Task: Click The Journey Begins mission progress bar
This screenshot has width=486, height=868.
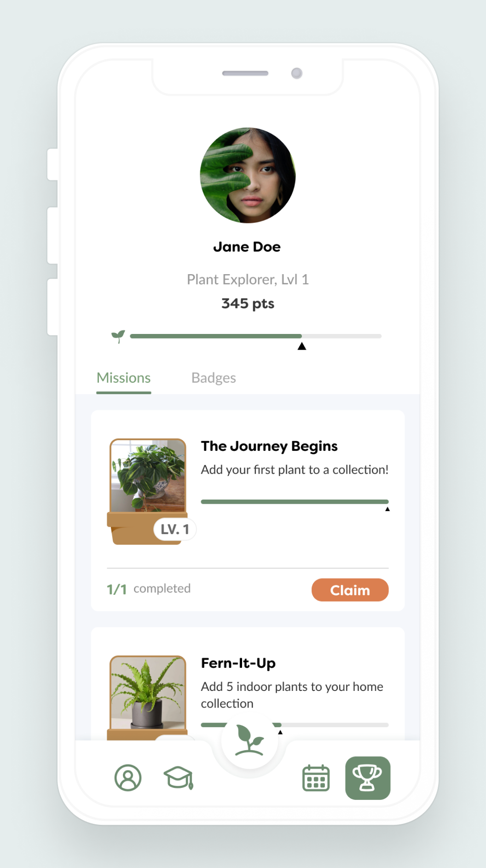Action: pos(295,502)
